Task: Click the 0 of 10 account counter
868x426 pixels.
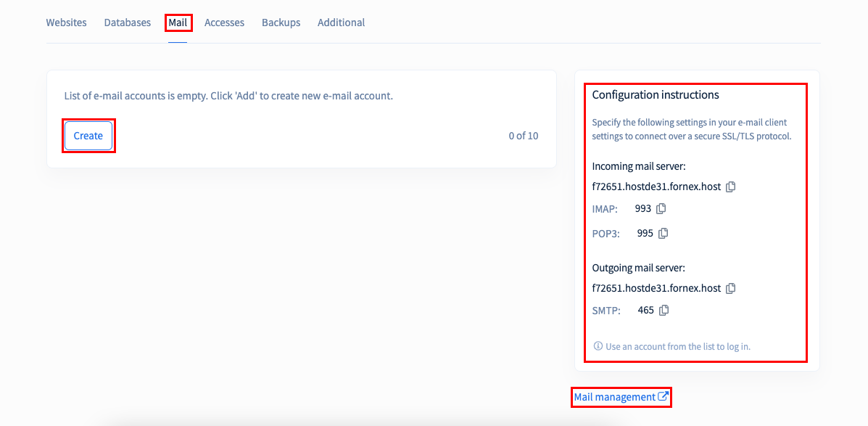Action: (x=524, y=136)
